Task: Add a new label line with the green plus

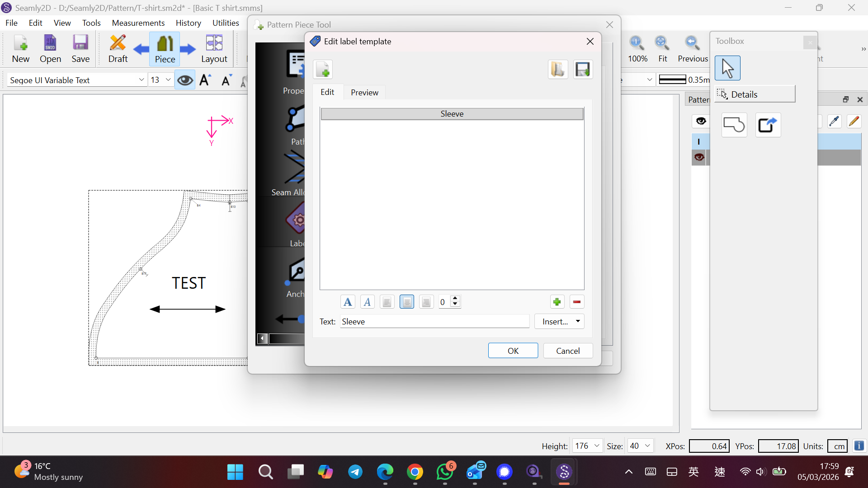Action: [557, 302]
